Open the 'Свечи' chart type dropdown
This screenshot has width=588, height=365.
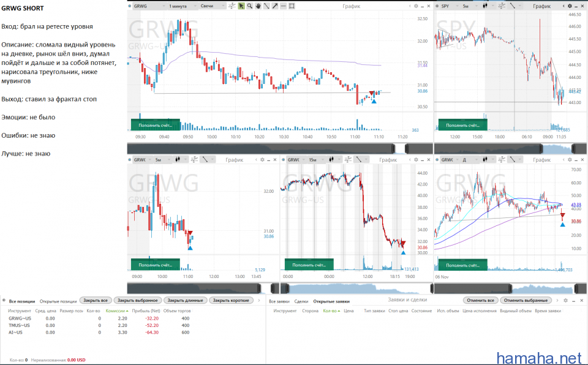(x=213, y=6)
